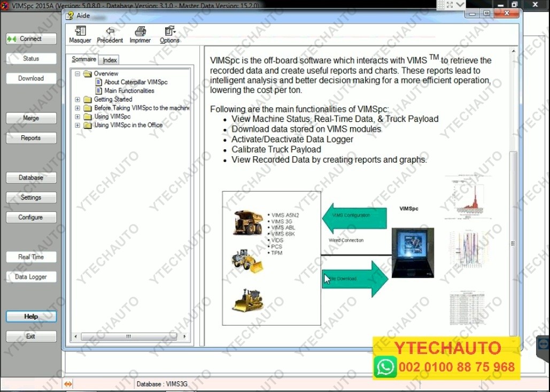550x392 pixels.
Task: Click the Imprimer printer icon
Action: click(140, 31)
